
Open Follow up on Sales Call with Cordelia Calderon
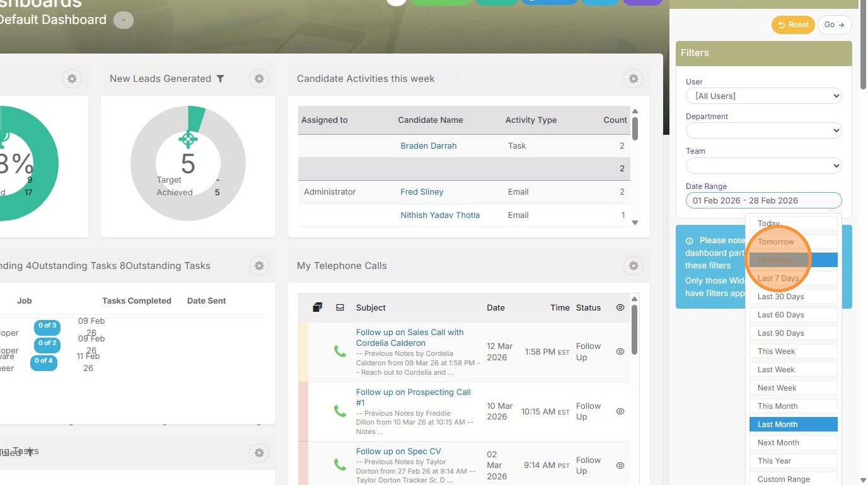(x=410, y=338)
